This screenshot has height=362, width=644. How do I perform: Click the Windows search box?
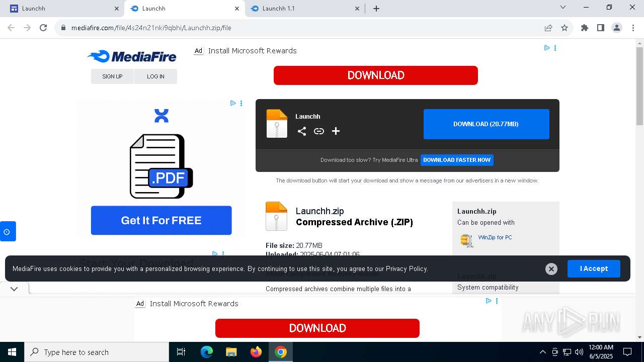[x=97, y=352]
